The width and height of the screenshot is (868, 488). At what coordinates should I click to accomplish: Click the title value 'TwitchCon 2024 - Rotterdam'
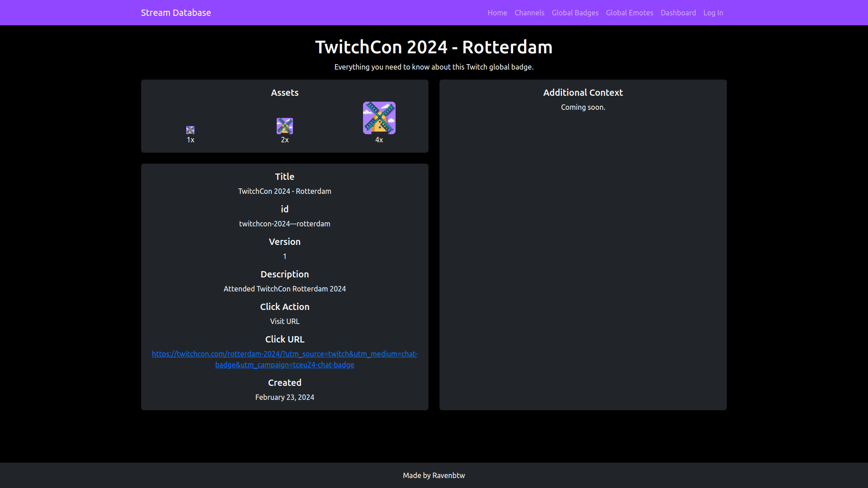(285, 191)
